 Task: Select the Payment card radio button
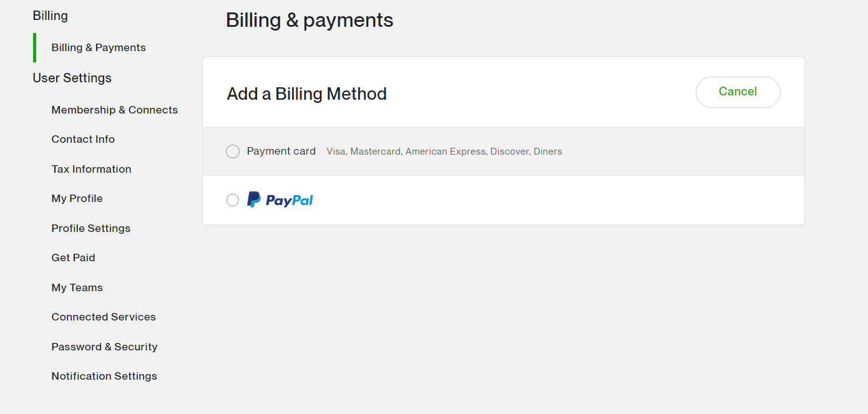(x=233, y=152)
